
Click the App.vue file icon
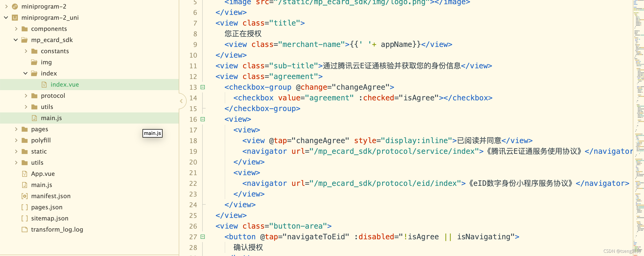pyautogui.click(x=25, y=174)
